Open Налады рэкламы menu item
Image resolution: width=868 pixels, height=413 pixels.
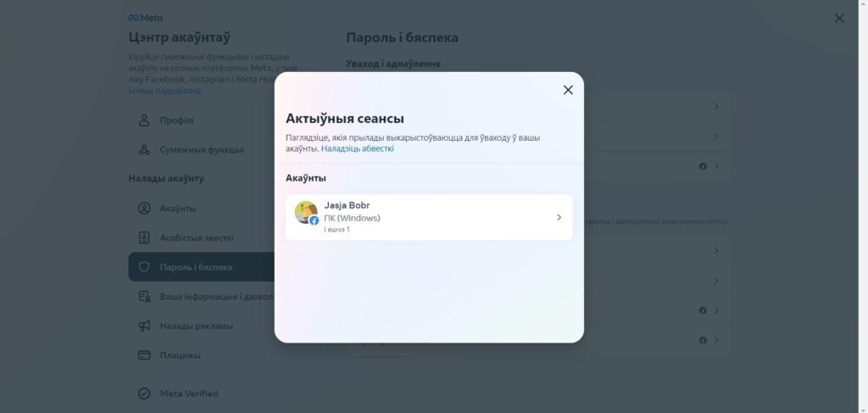202,326
